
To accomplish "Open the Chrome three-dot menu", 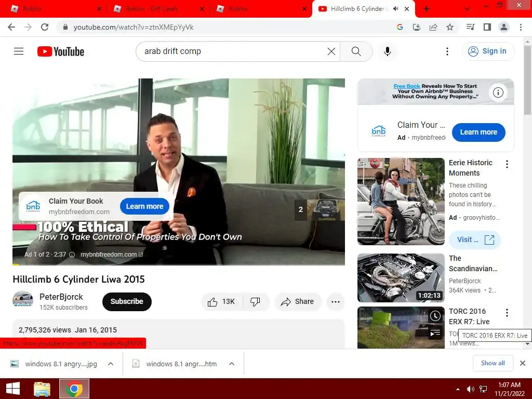I will tap(521, 27).
